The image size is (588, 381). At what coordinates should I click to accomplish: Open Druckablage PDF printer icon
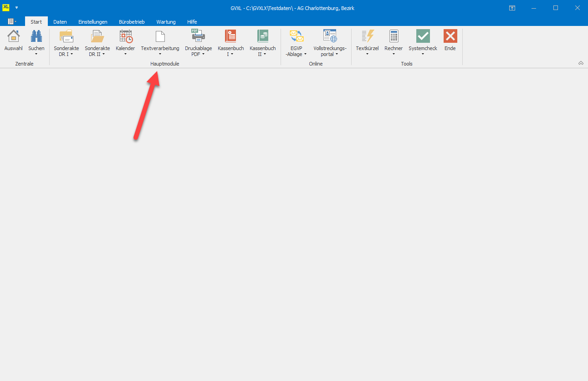click(x=198, y=36)
